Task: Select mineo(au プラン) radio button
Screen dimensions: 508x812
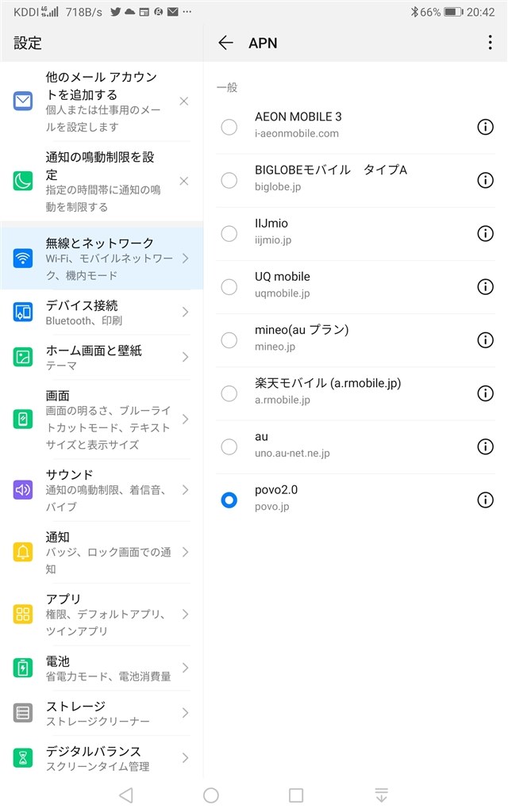Action: (229, 340)
